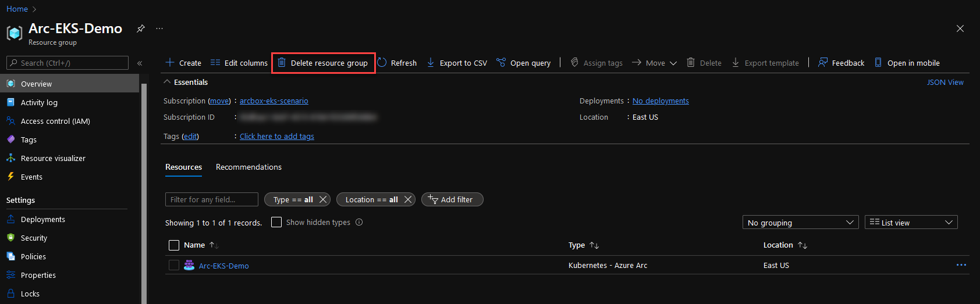Collapse the left sidebar menu
The width and height of the screenshot is (980, 304).
point(140,63)
